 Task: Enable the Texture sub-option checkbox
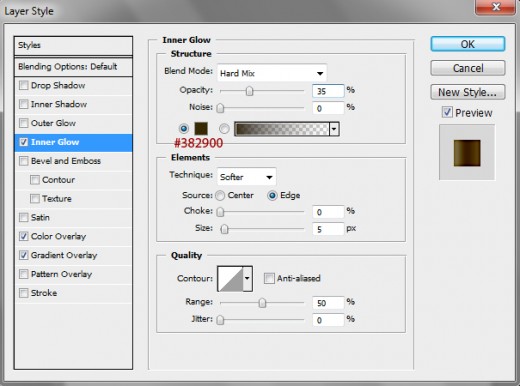click(x=35, y=199)
